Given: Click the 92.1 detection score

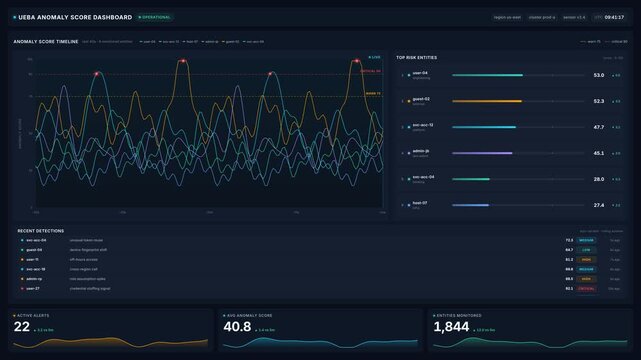Looking at the screenshot, I should [569, 288].
